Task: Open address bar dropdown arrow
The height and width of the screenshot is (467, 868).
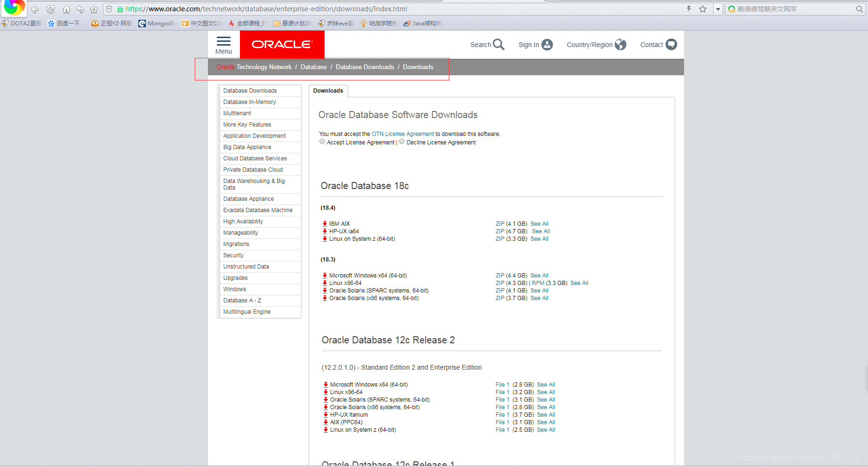Action: point(718,9)
